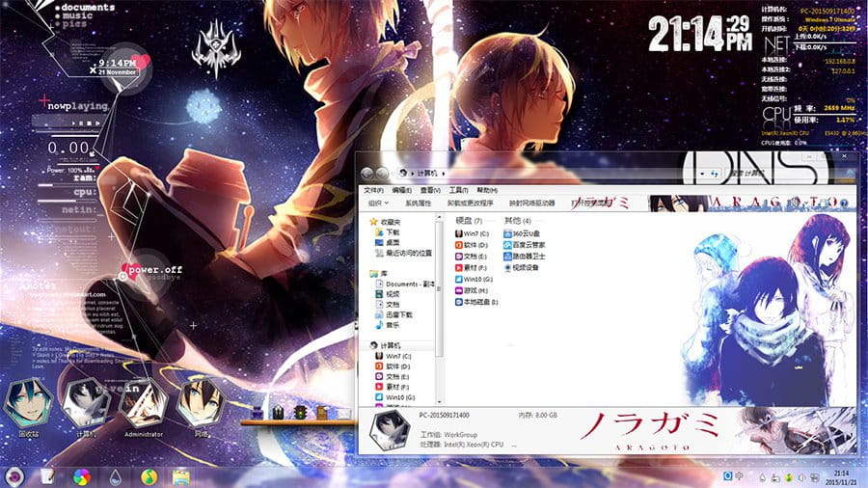The image size is (868, 488).
Task: Click the white envelope dock icon
Action: [x=343, y=414]
